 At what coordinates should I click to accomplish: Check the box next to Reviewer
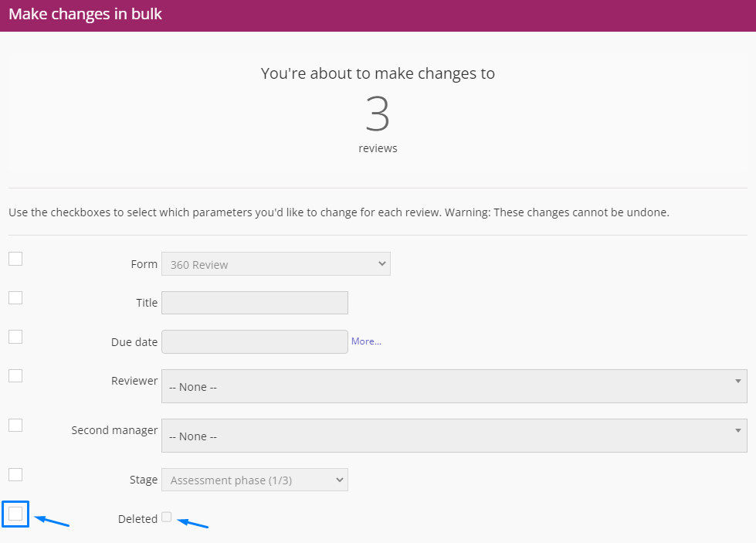coord(15,375)
